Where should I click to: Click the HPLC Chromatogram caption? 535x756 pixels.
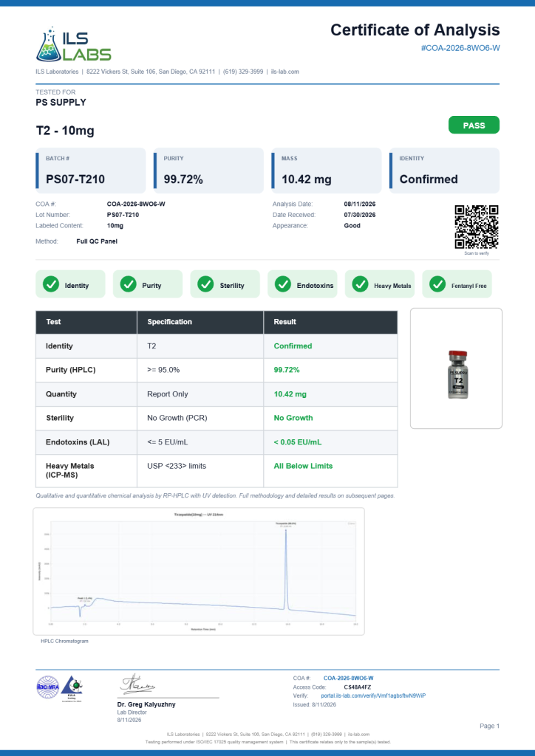click(x=64, y=642)
